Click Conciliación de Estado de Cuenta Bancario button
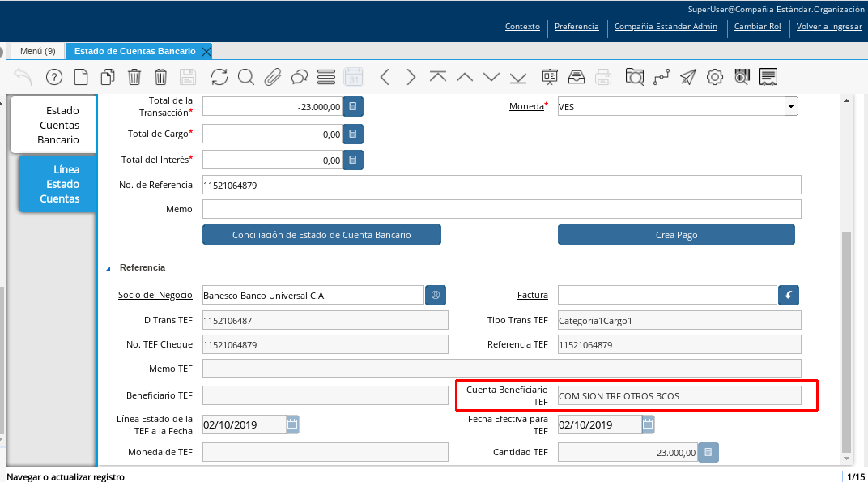The width and height of the screenshot is (868, 482). coord(321,235)
